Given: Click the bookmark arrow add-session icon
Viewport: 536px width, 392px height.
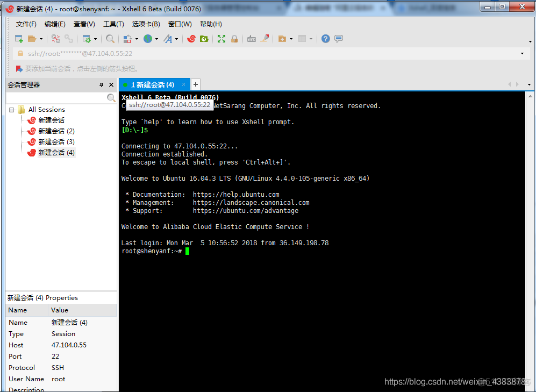Looking at the screenshot, I should (x=19, y=69).
